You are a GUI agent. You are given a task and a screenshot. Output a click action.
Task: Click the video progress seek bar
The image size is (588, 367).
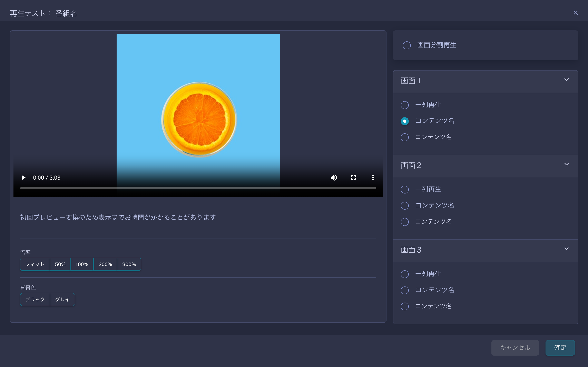coord(198,188)
